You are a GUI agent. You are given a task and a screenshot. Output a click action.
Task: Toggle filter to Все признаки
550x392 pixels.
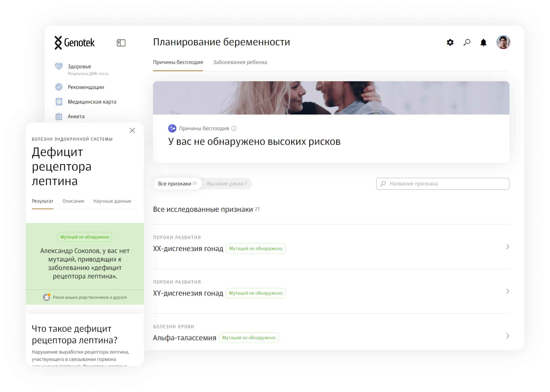[x=177, y=184]
